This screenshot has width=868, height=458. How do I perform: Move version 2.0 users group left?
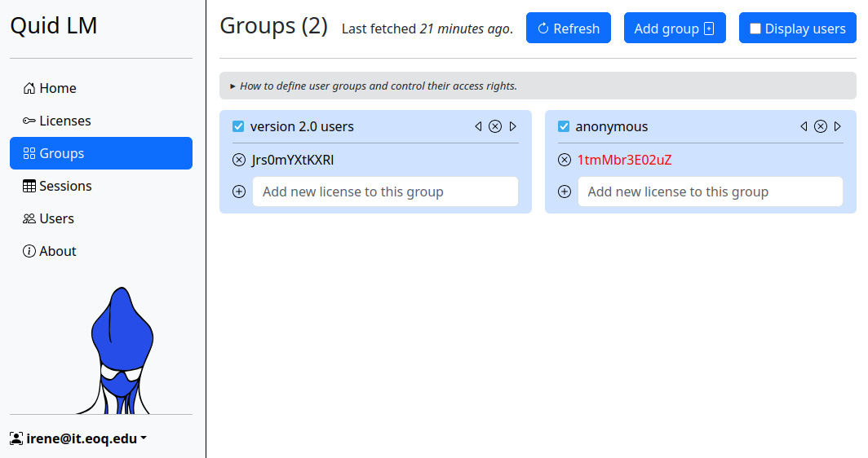(x=478, y=126)
